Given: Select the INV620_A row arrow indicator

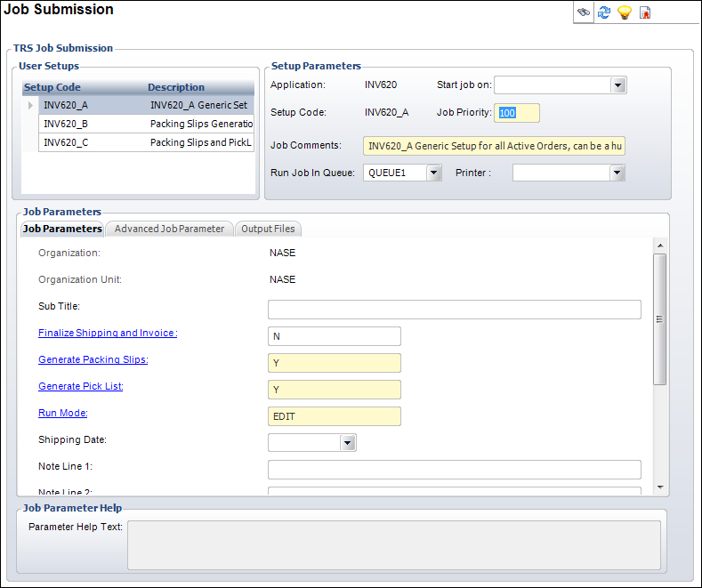Looking at the screenshot, I should click(32, 105).
